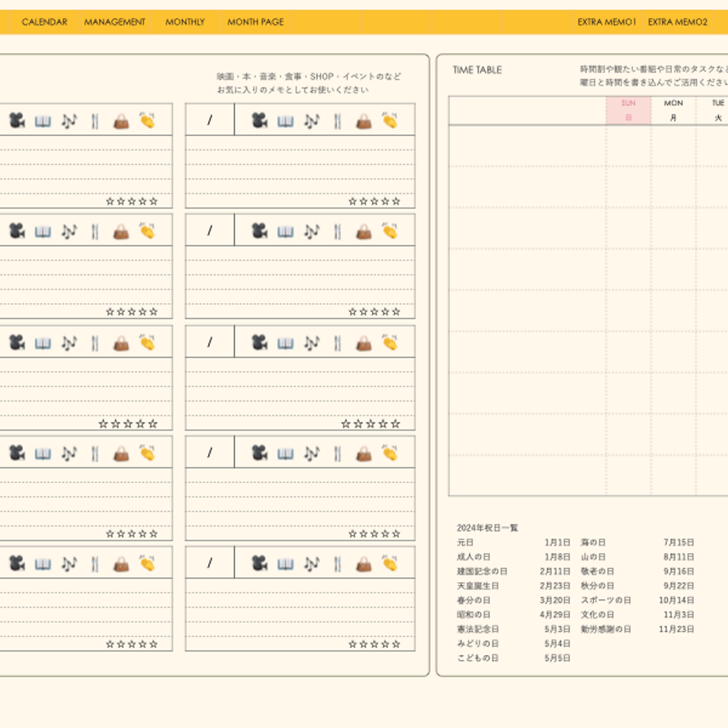The height and width of the screenshot is (728, 728).
Task: Select music note icon in second right-column card
Action: coord(312,231)
